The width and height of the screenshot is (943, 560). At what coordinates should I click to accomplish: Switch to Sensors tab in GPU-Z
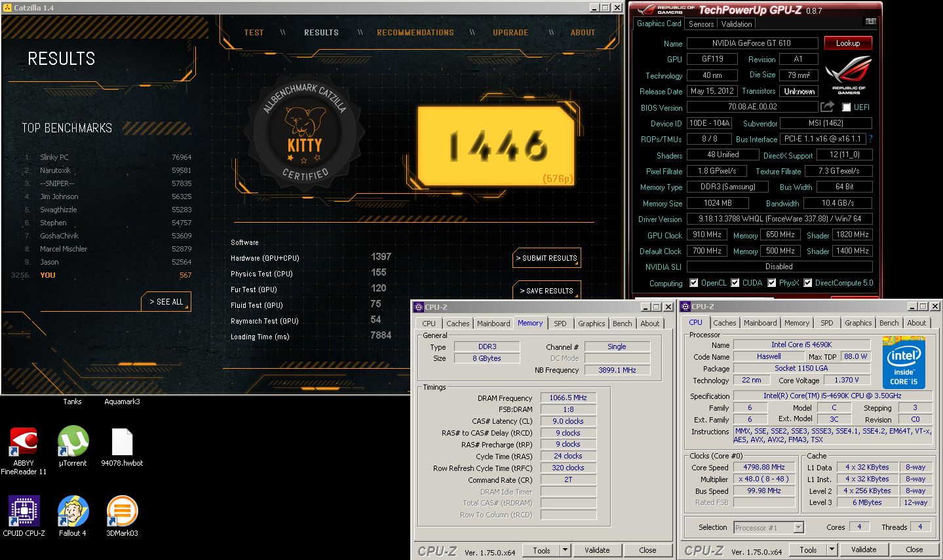click(x=701, y=24)
